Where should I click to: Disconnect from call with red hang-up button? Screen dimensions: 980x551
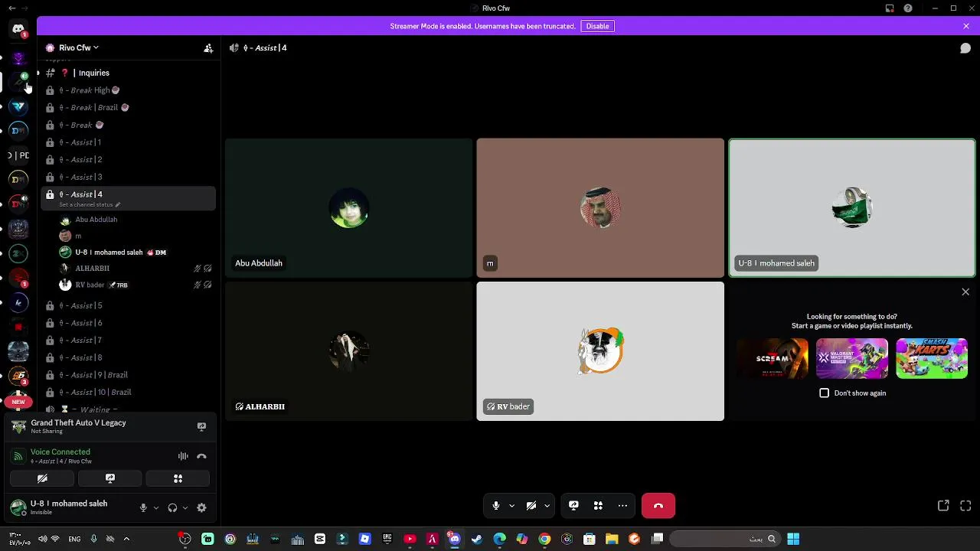[x=658, y=505]
